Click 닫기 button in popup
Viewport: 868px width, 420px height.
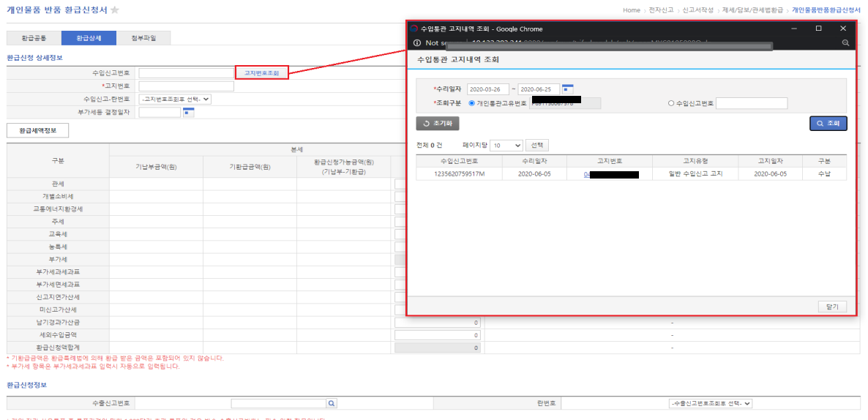point(832,306)
